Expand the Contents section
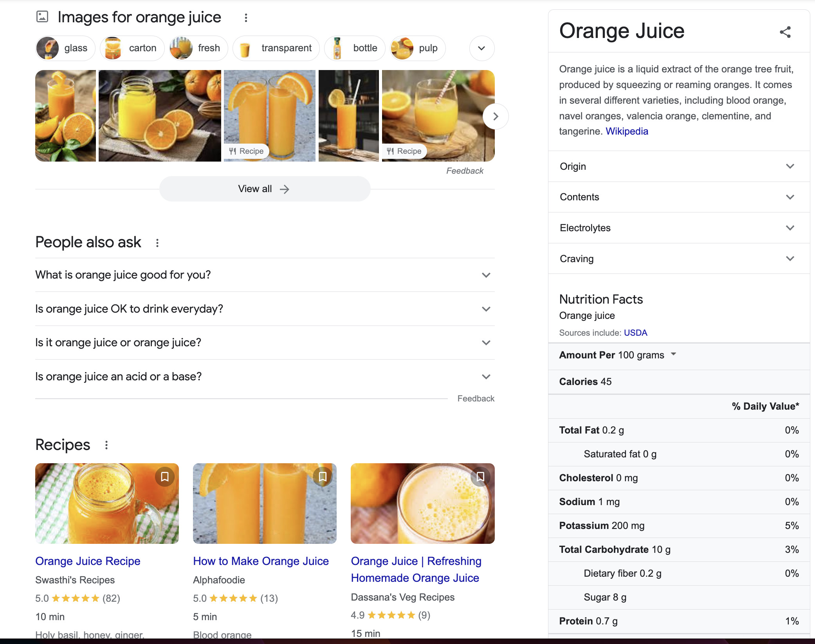 pyautogui.click(x=790, y=197)
